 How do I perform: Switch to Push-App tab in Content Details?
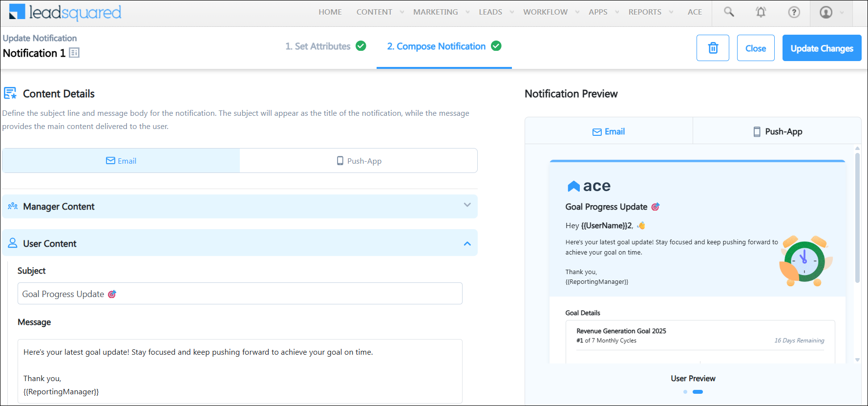pos(359,161)
